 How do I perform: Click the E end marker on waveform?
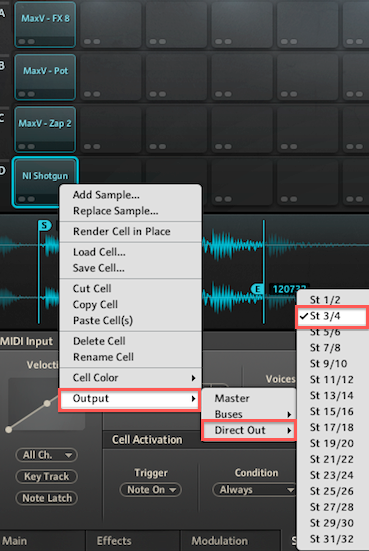(x=257, y=289)
